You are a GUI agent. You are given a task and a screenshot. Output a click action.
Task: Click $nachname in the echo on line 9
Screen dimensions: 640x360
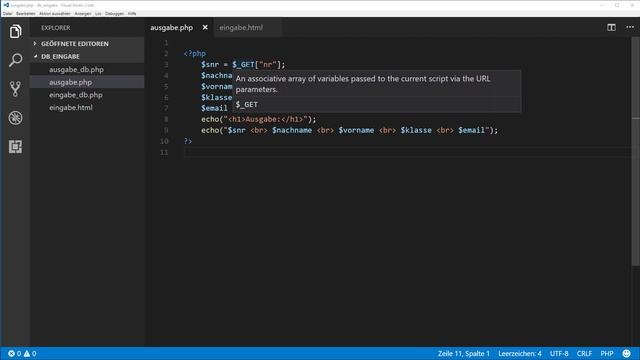[x=292, y=130]
